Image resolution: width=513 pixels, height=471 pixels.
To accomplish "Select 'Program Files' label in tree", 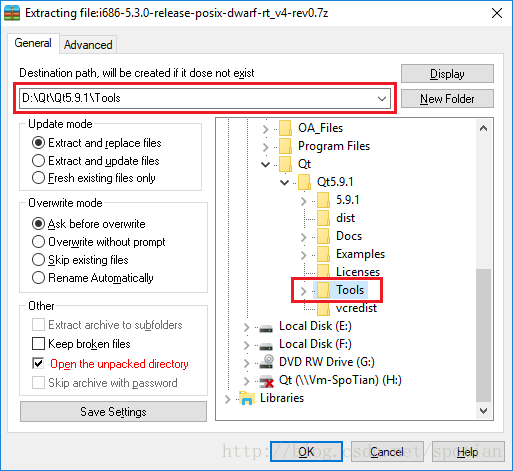I will (x=334, y=146).
